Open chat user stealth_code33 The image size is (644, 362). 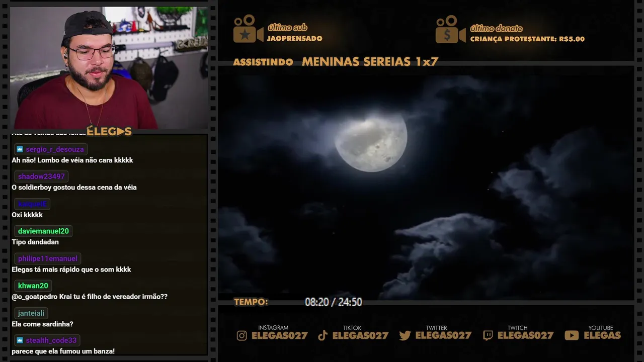(x=51, y=340)
